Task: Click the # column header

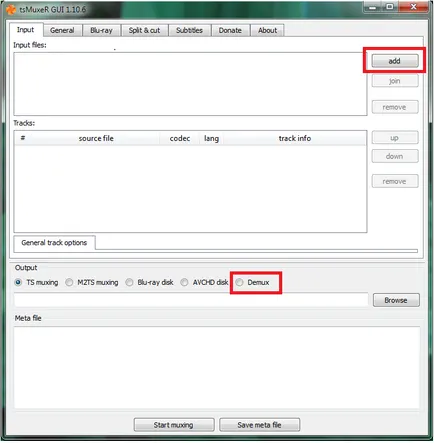Action: point(23,138)
